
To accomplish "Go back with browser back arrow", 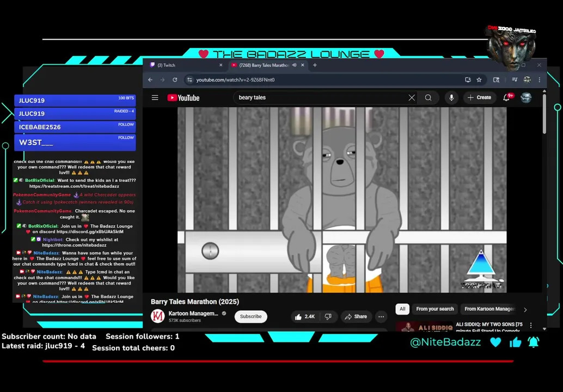I will [x=150, y=79].
